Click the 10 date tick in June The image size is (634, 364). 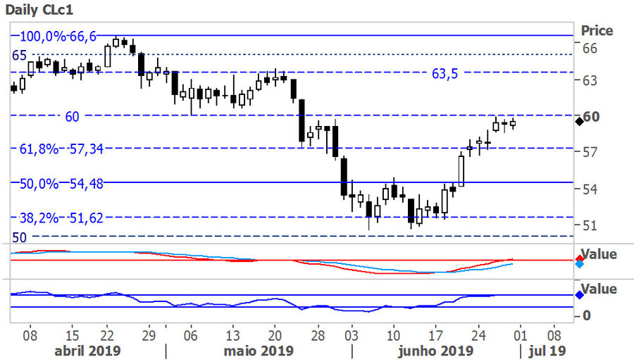[393, 336]
